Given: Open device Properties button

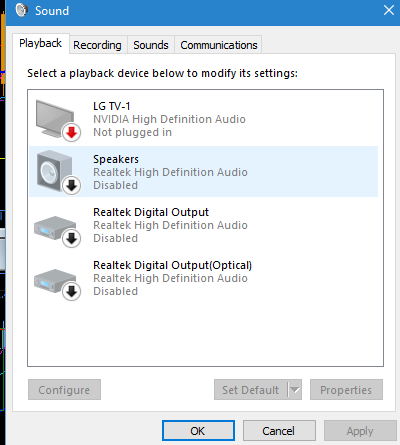Looking at the screenshot, I should (x=346, y=389).
